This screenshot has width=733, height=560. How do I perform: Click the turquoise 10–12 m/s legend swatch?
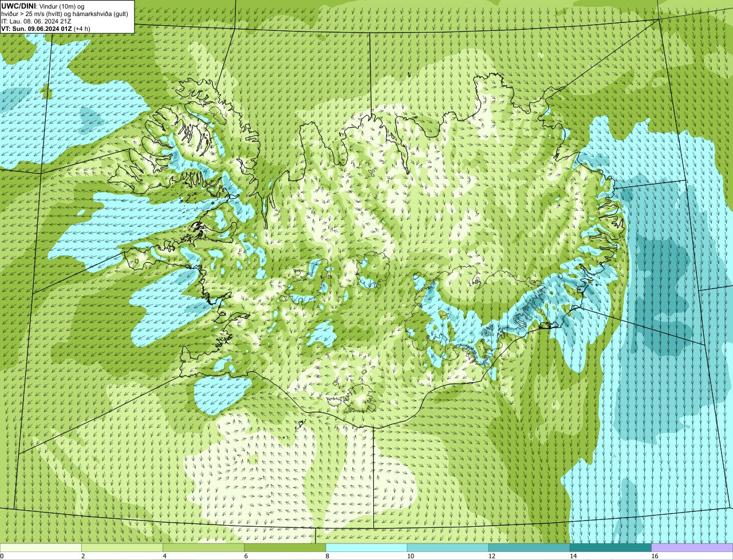[448, 548]
